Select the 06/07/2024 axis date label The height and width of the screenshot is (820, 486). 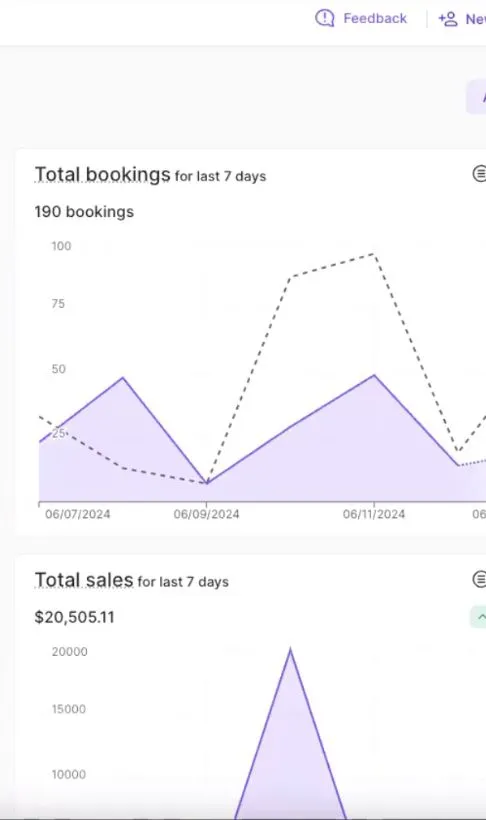click(77, 514)
